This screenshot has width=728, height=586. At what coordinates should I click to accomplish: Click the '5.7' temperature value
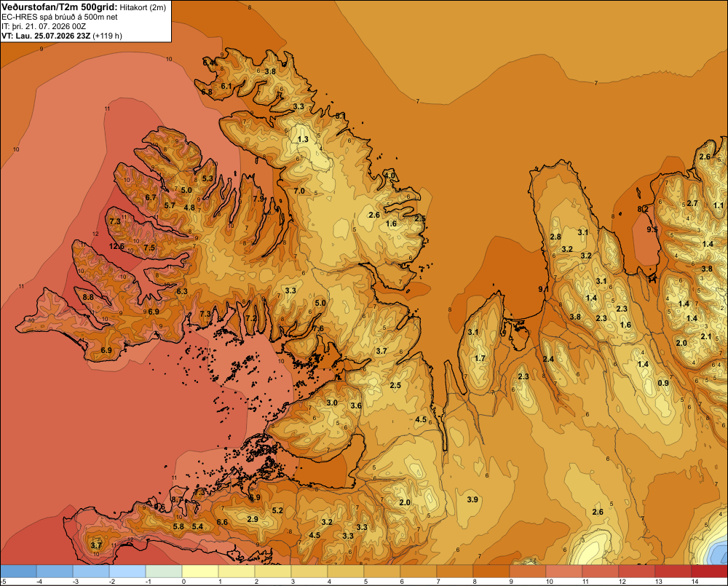pyautogui.click(x=170, y=205)
